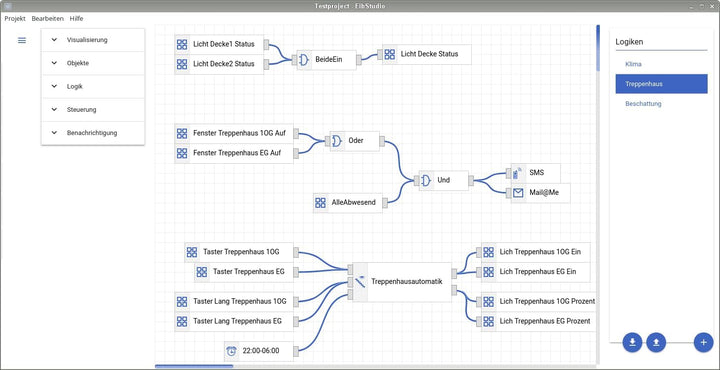The height and width of the screenshot is (370, 720).
Task: Click the AlleAbwesend label
Action: pyautogui.click(x=354, y=202)
